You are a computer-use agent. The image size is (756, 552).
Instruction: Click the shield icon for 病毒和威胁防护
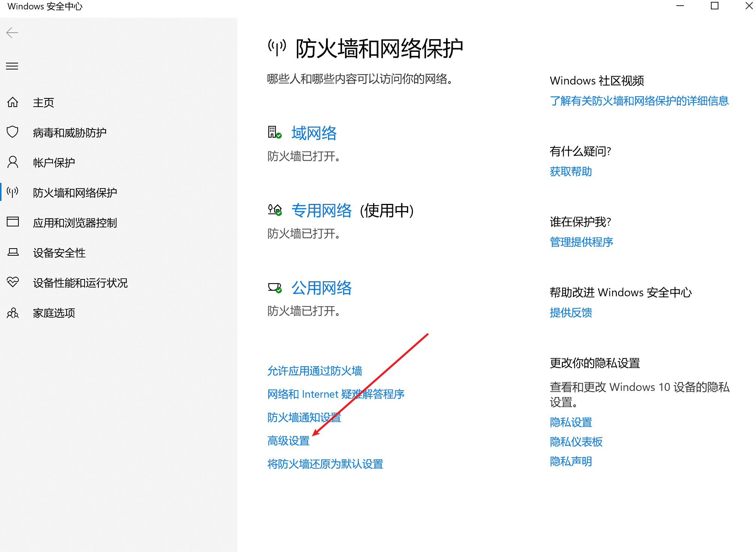13,132
